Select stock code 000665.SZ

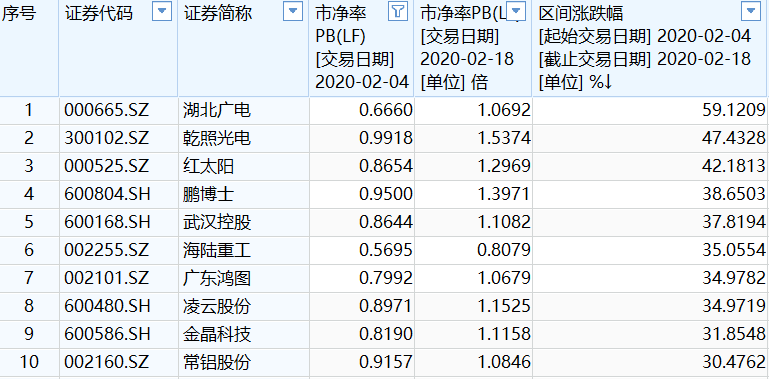[106, 110]
